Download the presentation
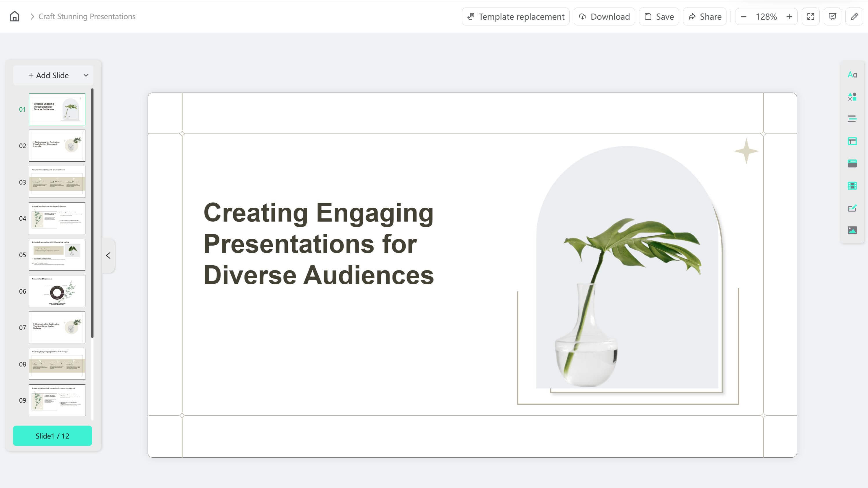The image size is (868, 488). [604, 16]
